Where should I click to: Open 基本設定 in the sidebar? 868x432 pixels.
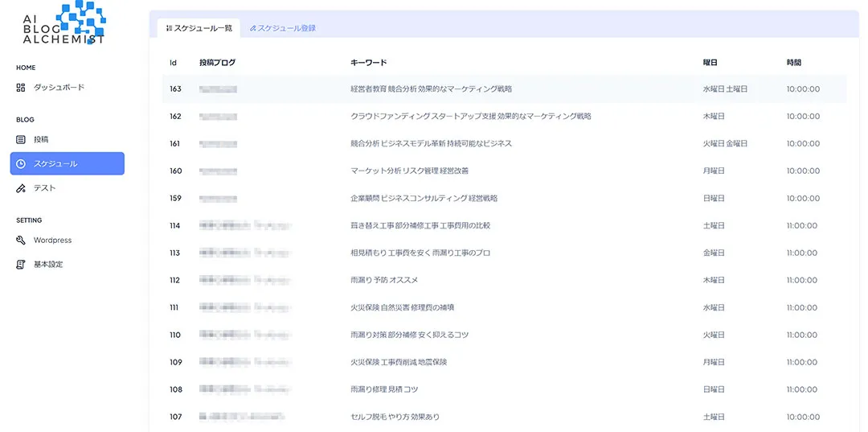point(48,265)
